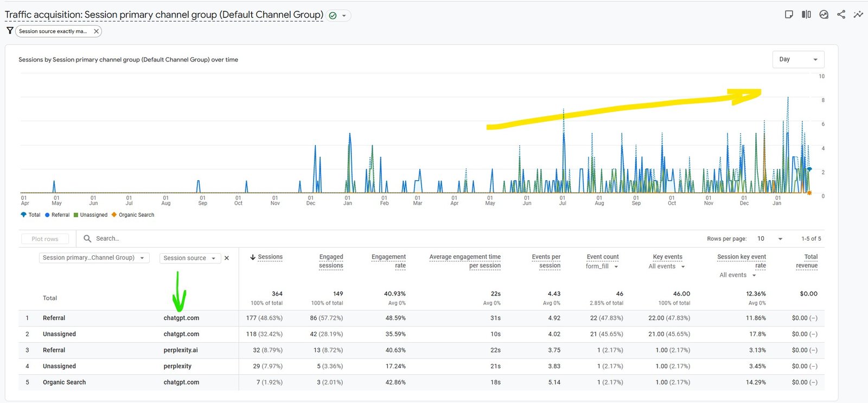Click the funnel filter icon
Screen dimensions: 868x403
coord(10,31)
